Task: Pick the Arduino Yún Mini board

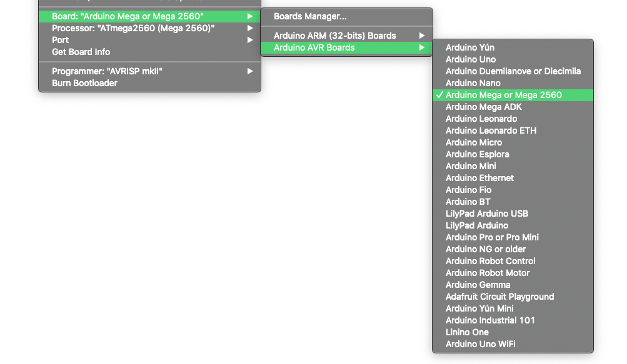Action: [513, 308]
